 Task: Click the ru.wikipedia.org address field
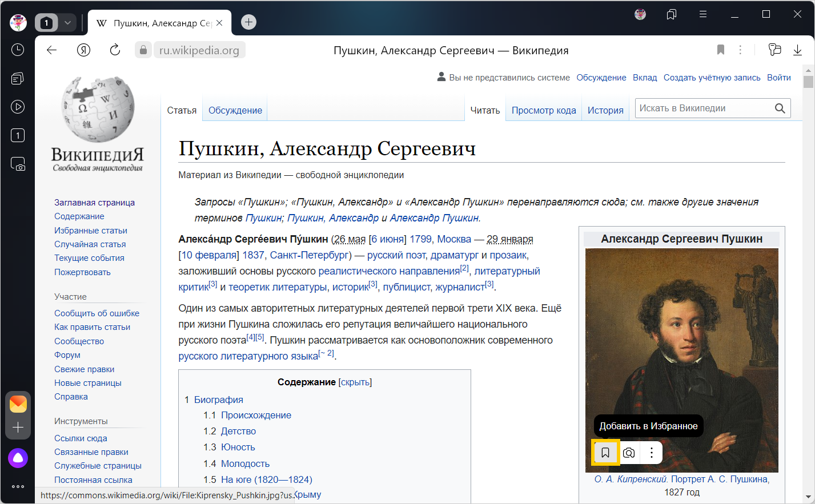tap(199, 50)
